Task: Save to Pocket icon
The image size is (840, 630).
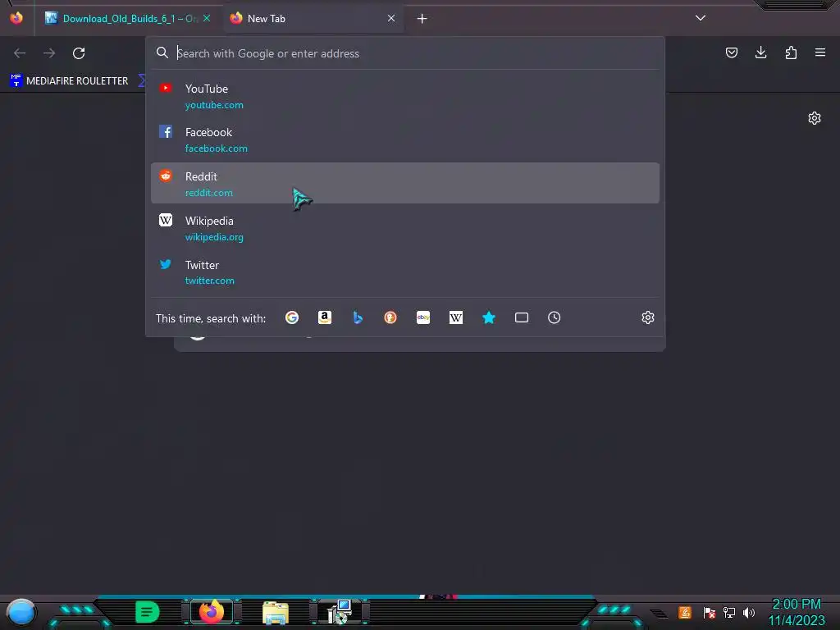Action: (731, 52)
